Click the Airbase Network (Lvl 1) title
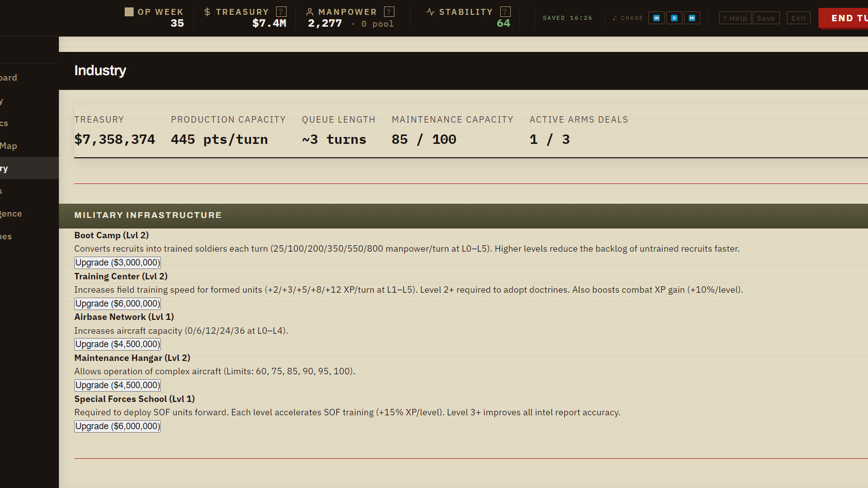 point(124,317)
